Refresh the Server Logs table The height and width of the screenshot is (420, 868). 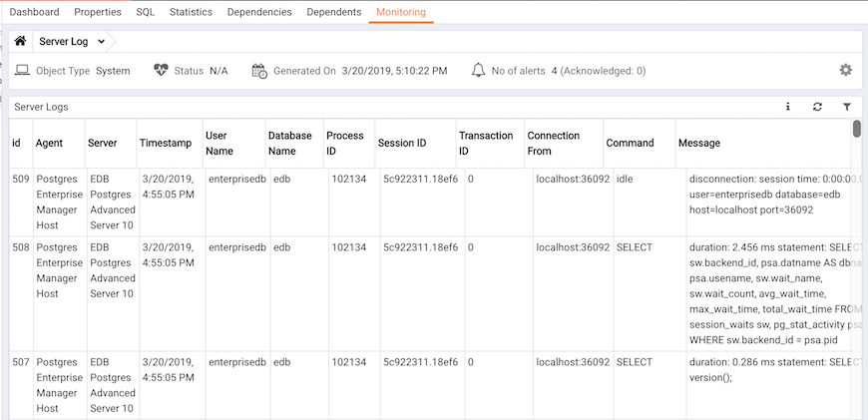pyautogui.click(x=818, y=107)
